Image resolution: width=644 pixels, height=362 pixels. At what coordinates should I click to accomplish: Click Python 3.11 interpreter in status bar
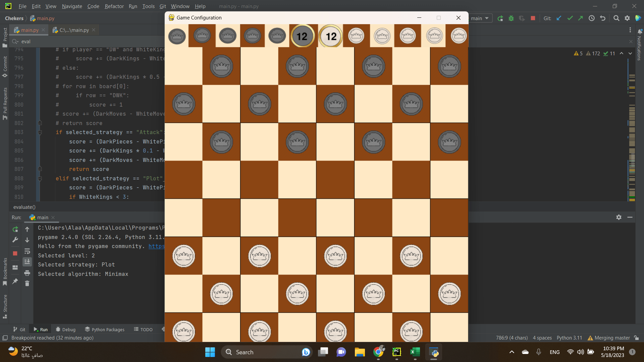(x=569, y=338)
